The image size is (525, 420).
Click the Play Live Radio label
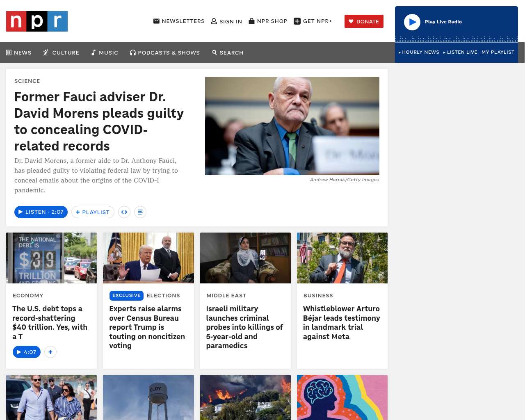click(x=443, y=22)
